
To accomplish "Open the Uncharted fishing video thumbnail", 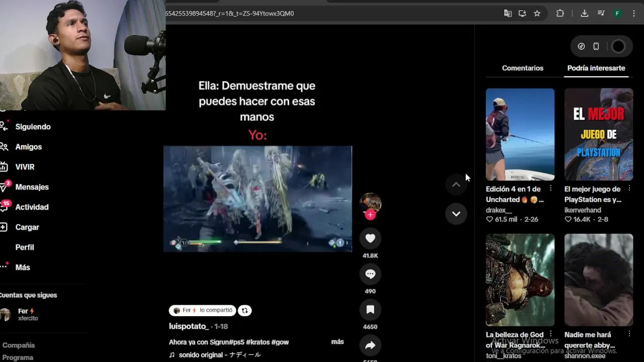I will tap(520, 134).
